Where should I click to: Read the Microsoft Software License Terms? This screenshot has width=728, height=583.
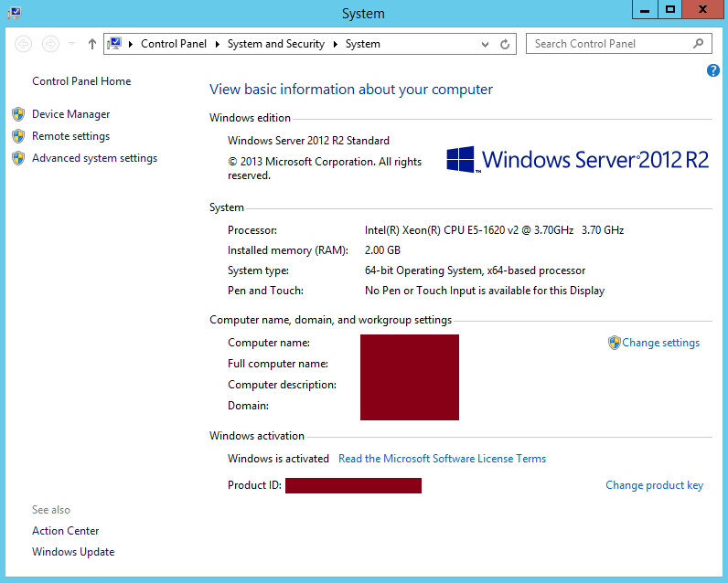point(442,459)
